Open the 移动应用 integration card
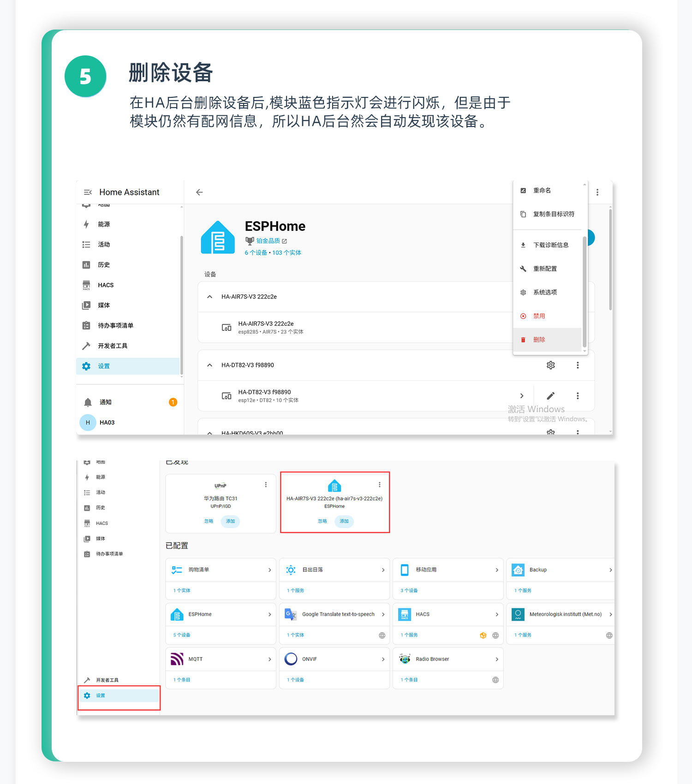This screenshot has height=784, width=692. (448, 570)
